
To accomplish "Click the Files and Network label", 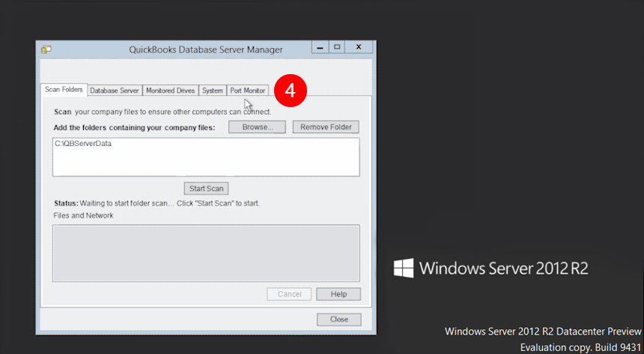I will pyautogui.click(x=83, y=216).
